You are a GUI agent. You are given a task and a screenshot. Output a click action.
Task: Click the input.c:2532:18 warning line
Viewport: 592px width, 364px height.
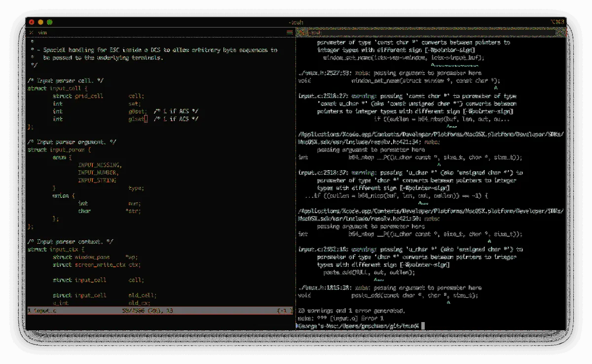pyautogui.click(x=410, y=249)
